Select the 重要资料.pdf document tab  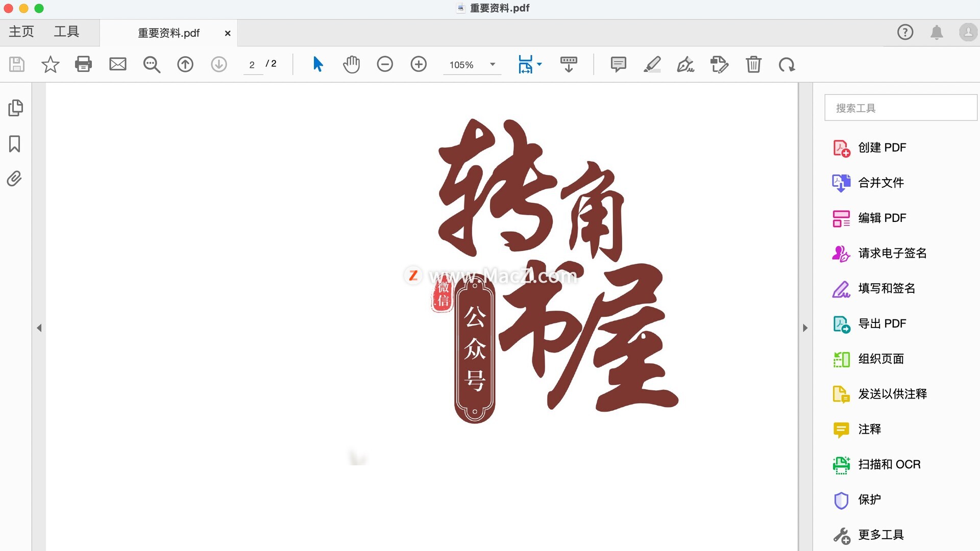(168, 33)
